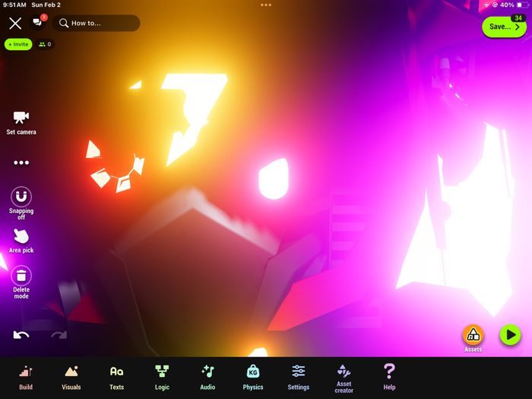
Task: Activate the Area pick tool
Action: (x=21, y=241)
